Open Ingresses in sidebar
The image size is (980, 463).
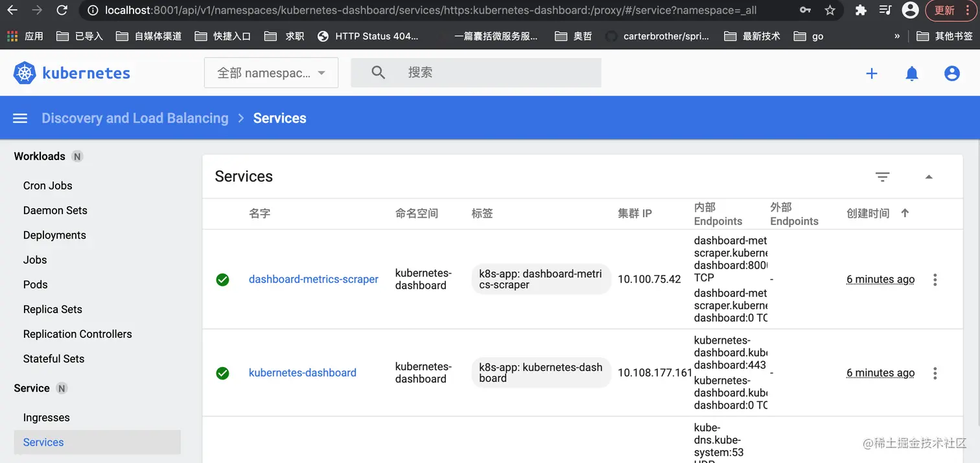click(x=47, y=418)
